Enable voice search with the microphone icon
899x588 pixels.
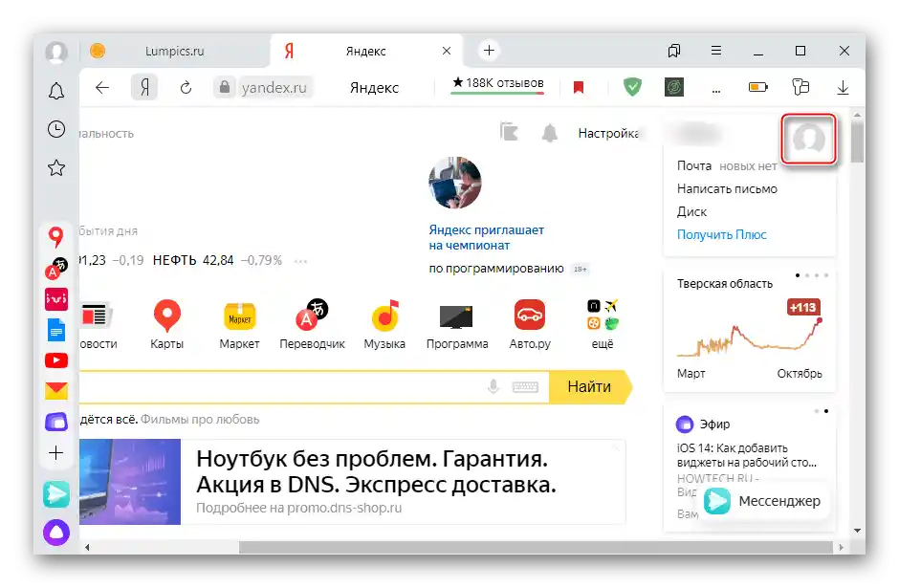492,387
